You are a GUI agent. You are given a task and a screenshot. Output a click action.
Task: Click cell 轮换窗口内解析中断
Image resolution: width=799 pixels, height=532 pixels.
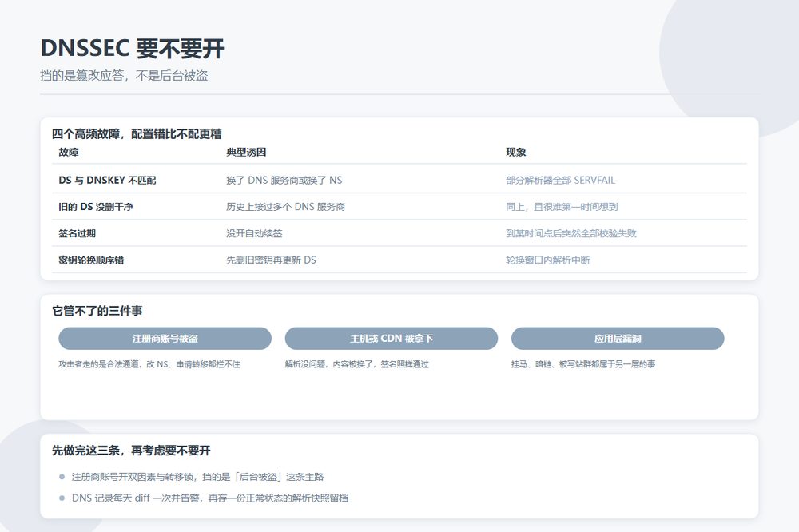[x=548, y=260]
